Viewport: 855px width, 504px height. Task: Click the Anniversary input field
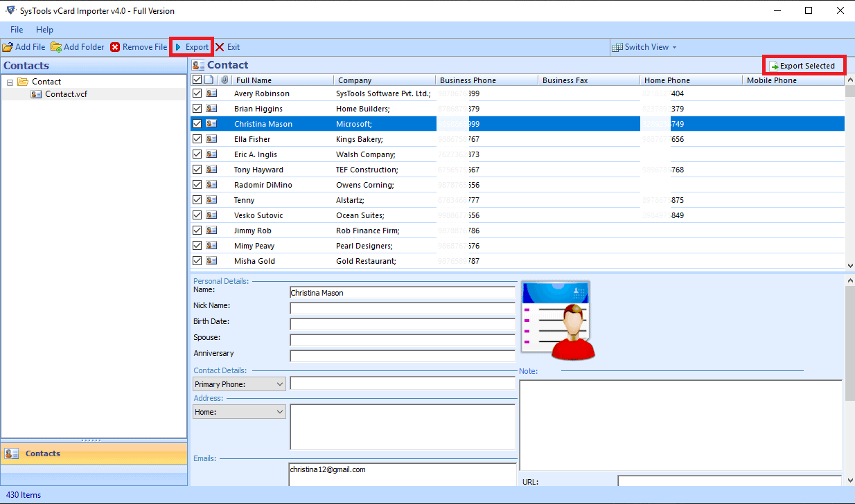pos(403,356)
